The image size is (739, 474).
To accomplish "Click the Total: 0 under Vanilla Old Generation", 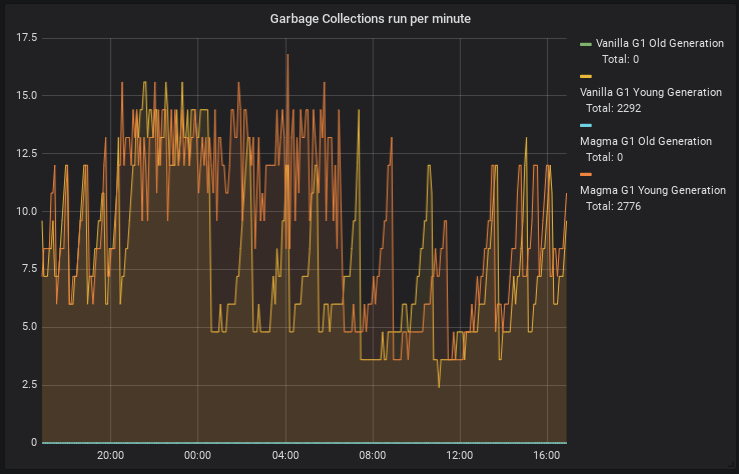I will (x=620, y=59).
